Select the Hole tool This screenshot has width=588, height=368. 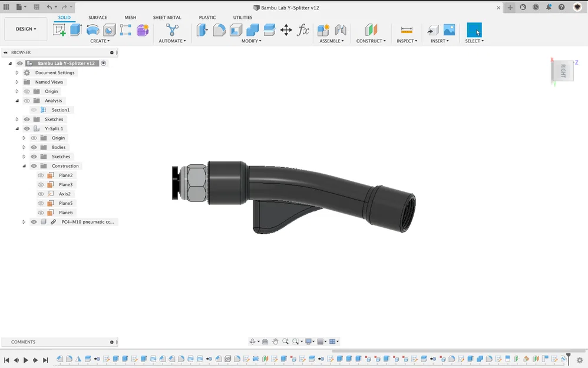coord(110,30)
